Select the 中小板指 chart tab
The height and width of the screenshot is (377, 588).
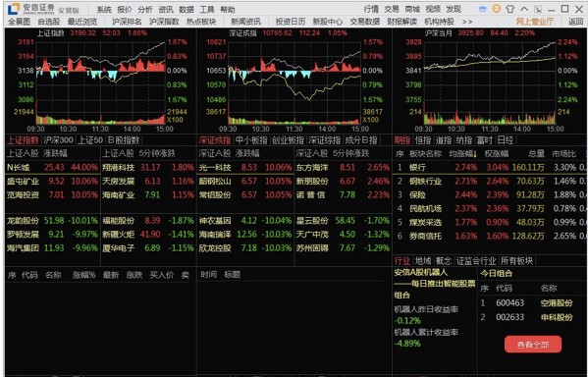click(x=251, y=140)
